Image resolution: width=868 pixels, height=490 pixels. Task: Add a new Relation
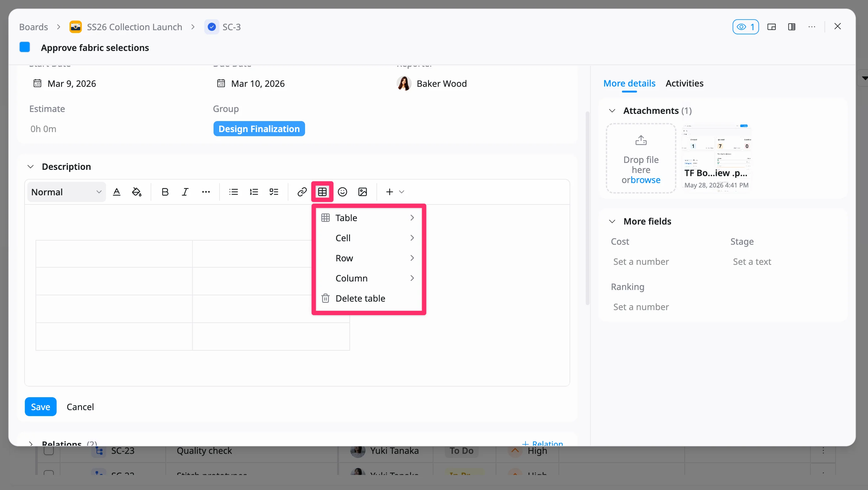point(542,443)
